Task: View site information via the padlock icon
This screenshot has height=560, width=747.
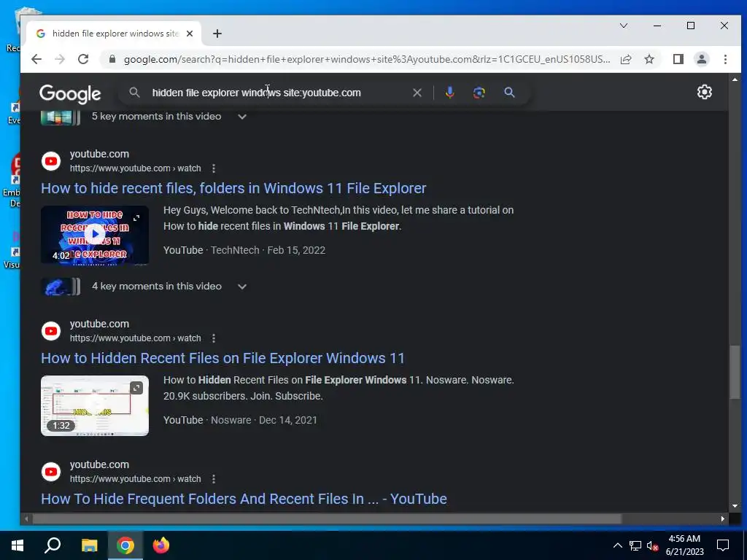Action: pyautogui.click(x=112, y=59)
